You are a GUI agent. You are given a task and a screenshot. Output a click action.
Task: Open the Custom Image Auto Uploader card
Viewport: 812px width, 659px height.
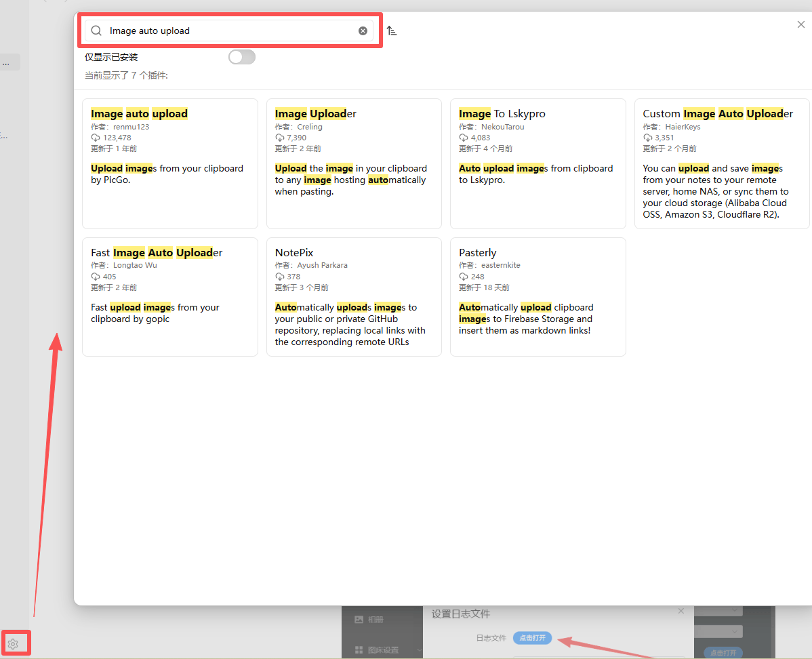722,163
